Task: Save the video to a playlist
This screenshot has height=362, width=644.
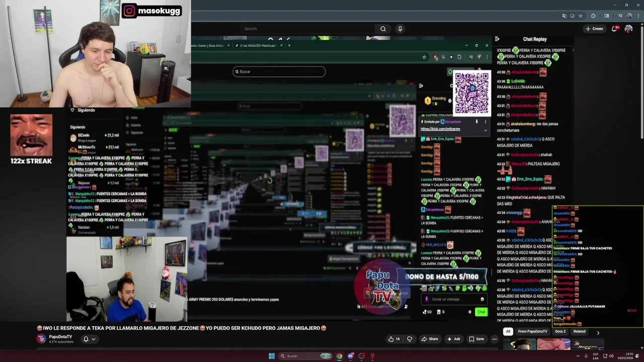Action: coord(476,339)
